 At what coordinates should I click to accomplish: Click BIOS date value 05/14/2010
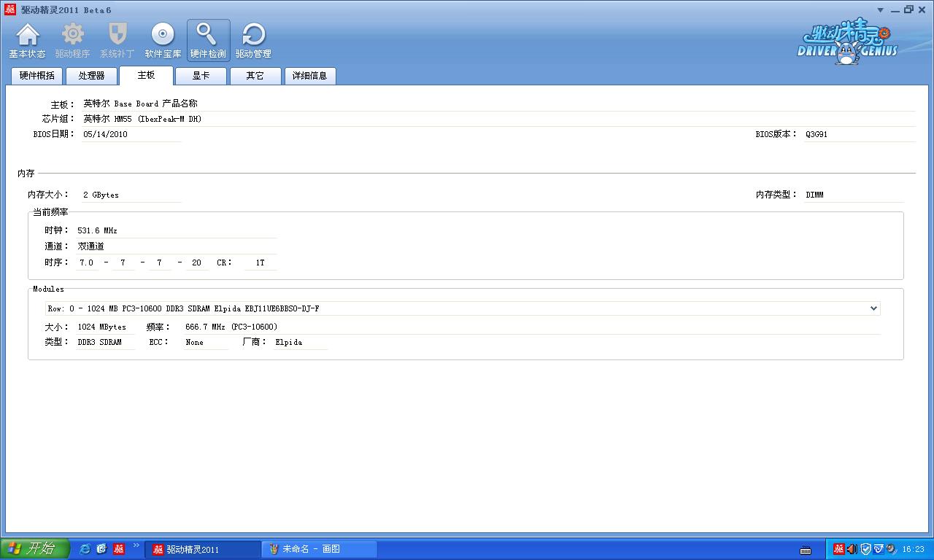point(106,134)
